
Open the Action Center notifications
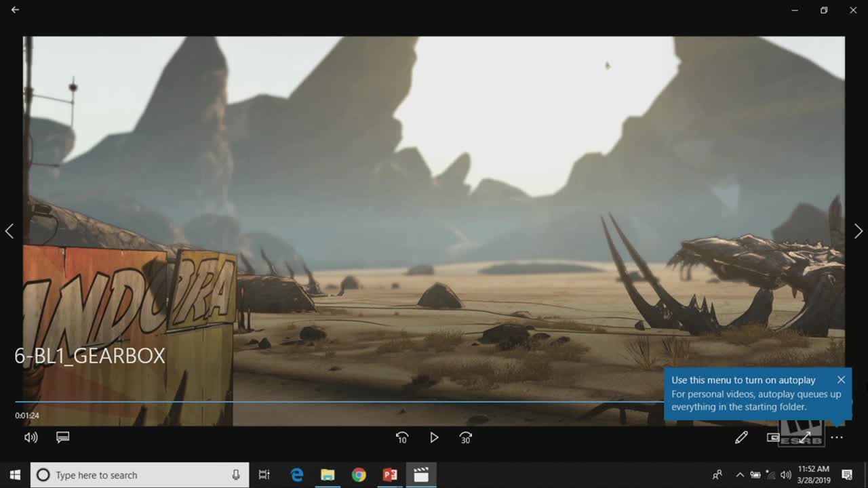(x=847, y=475)
